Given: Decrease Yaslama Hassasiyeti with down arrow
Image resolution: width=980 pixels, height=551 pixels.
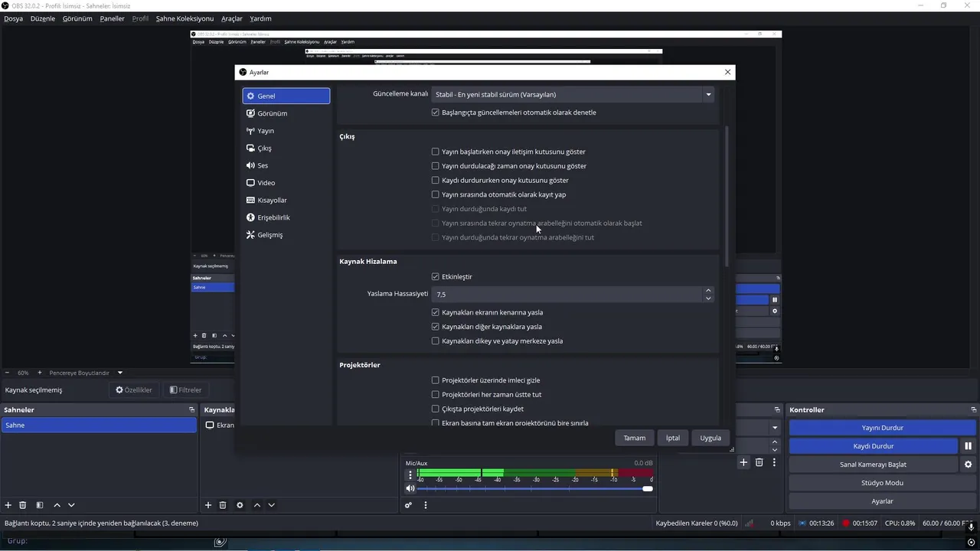Looking at the screenshot, I should tap(708, 298).
